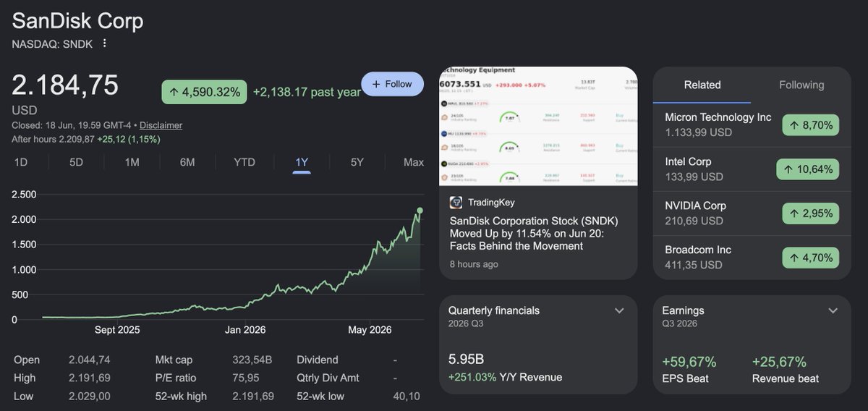Click Broadcom's 4,70% up-arrow badge
Image resolution: width=868 pixels, height=411 pixels.
[x=811, y=258]
